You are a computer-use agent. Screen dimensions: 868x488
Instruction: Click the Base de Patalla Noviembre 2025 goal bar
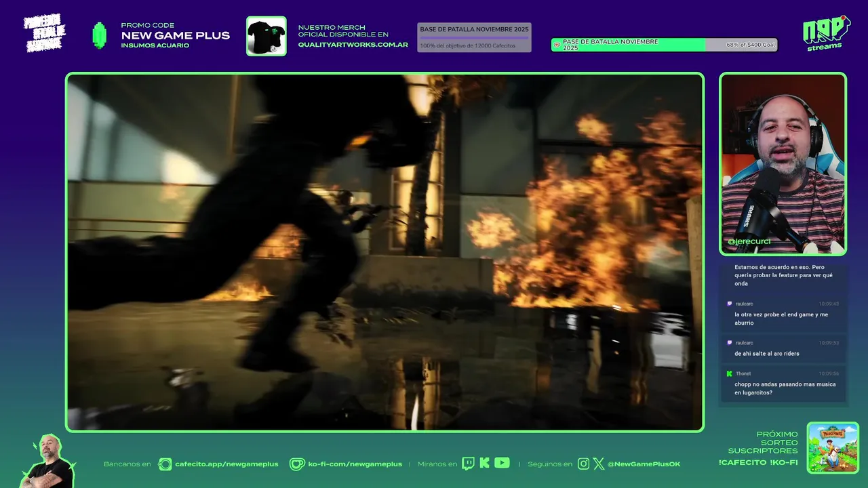tap(474, 37)
